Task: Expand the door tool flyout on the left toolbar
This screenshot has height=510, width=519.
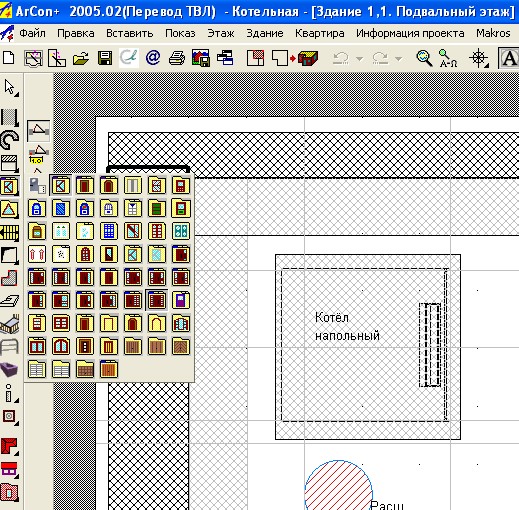Action: pos(9,186)
